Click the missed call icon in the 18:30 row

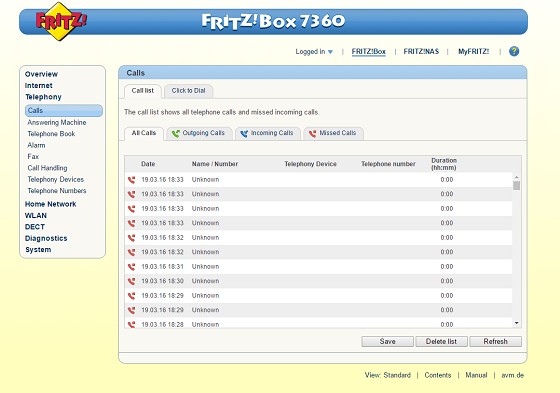coord(131,281)
